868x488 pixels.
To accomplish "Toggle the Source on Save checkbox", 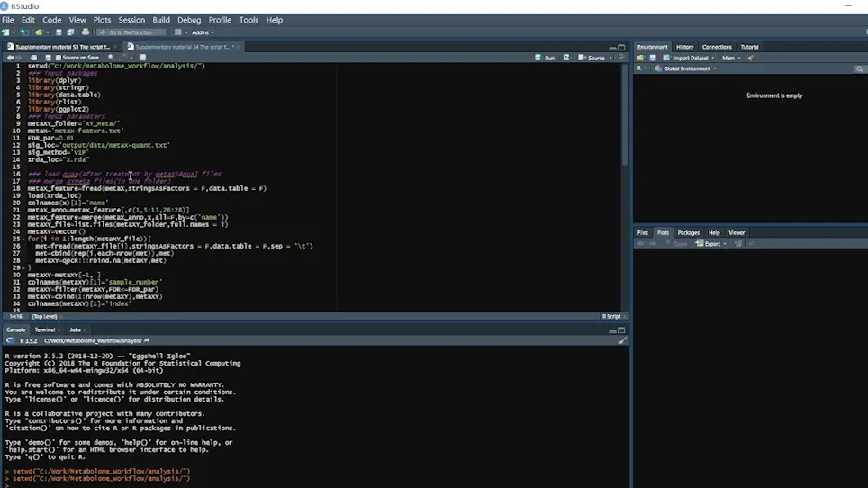I will coord(59,58).
